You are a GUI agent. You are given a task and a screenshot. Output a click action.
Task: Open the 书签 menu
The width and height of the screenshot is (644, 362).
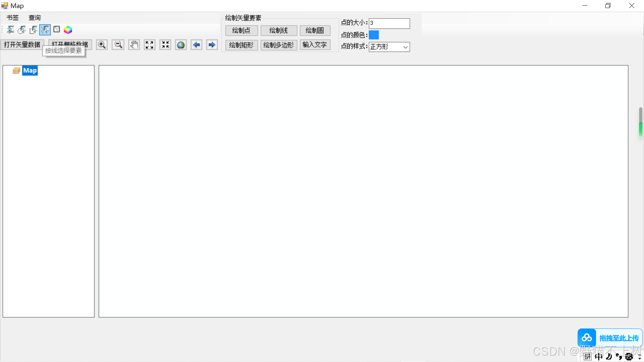coord(13,18)
